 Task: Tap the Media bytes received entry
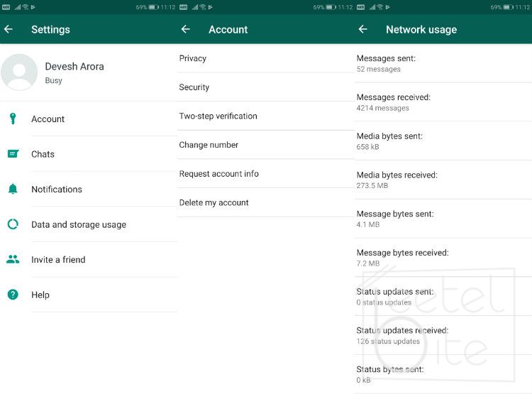point(397,180)
